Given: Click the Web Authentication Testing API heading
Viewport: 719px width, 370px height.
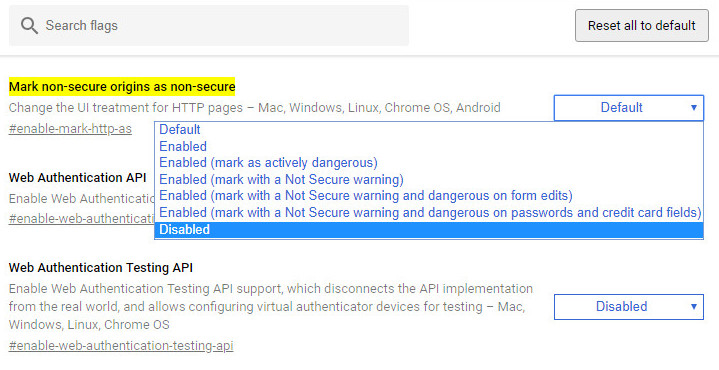Looking at the screenshot, I should pos(101,268).
